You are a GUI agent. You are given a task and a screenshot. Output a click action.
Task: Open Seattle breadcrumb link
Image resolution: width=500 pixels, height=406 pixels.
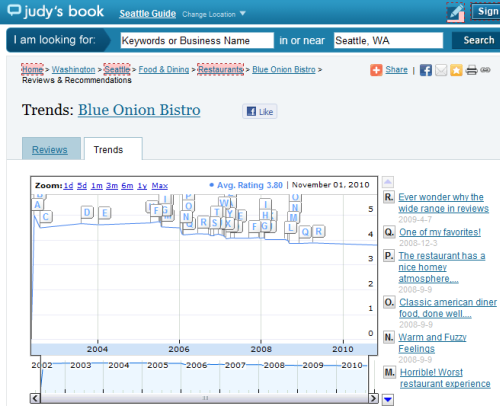[117, 69]
